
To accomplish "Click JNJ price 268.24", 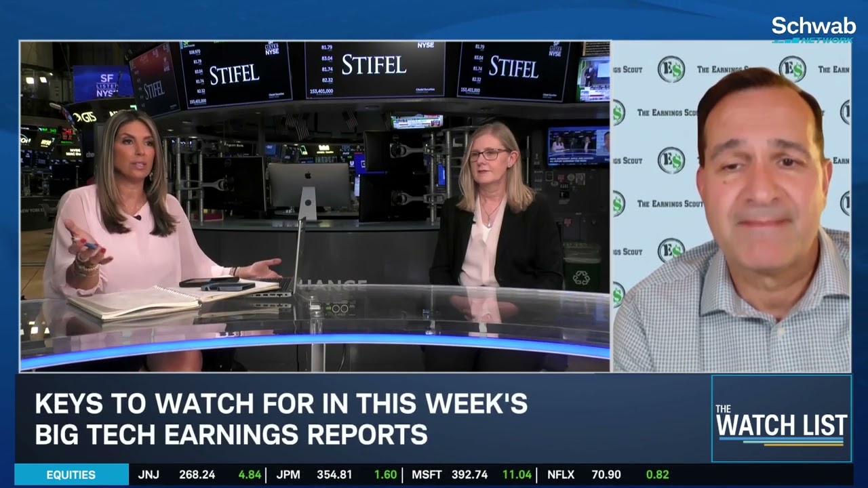I will pyautogui.click(x=197, y=474).
